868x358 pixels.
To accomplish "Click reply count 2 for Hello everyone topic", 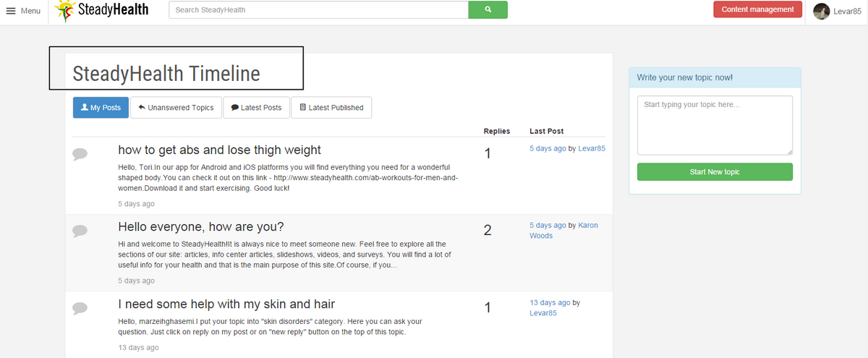I will (488, 231).
